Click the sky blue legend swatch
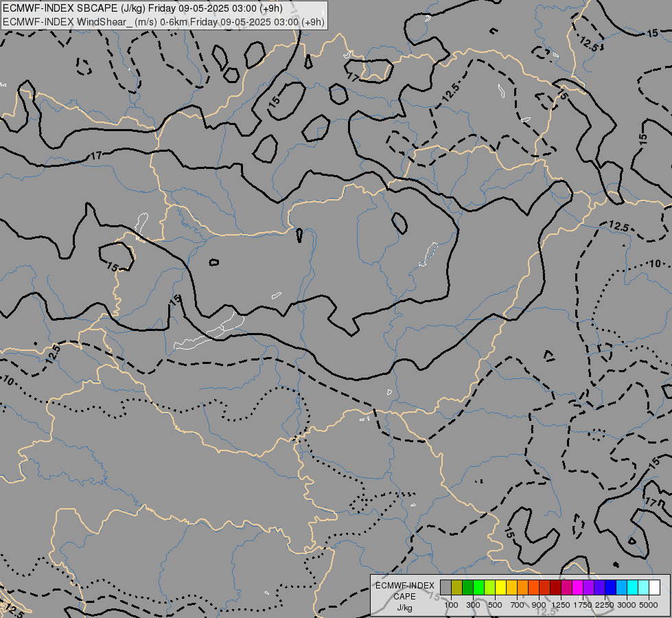Viewport: 672px width, 618px height. pos(621,587)
